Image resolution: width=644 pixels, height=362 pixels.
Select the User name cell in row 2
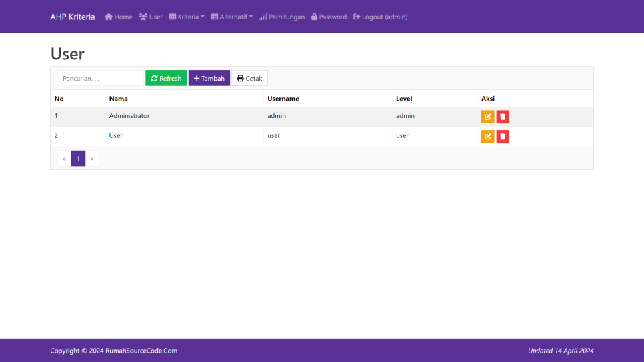tap(185, 136)
